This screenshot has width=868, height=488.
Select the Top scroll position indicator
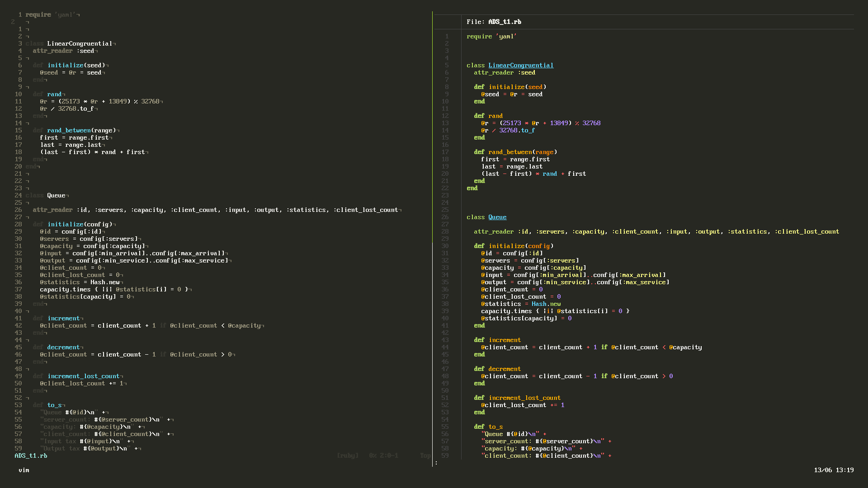click(x=425, y=455)
